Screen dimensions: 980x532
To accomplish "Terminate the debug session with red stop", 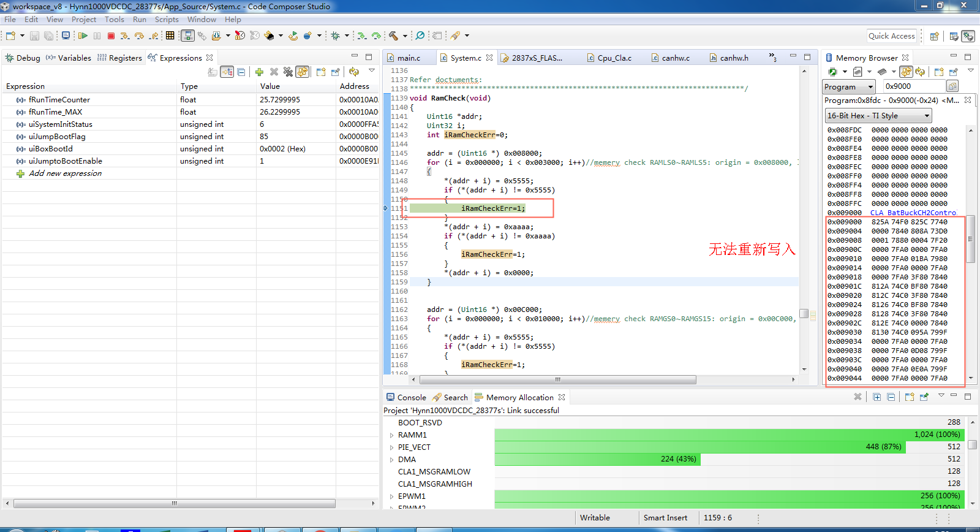I will [111, 36].
